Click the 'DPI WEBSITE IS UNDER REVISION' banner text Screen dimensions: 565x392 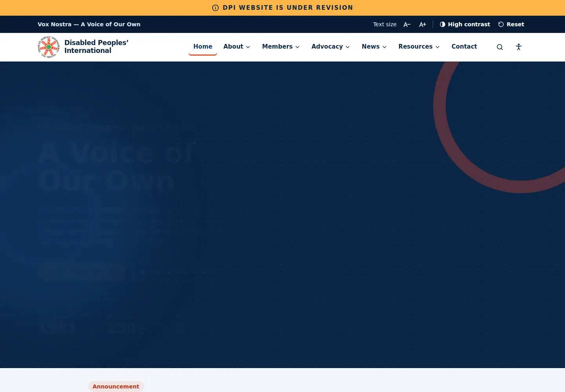click(x=288, y=8)
